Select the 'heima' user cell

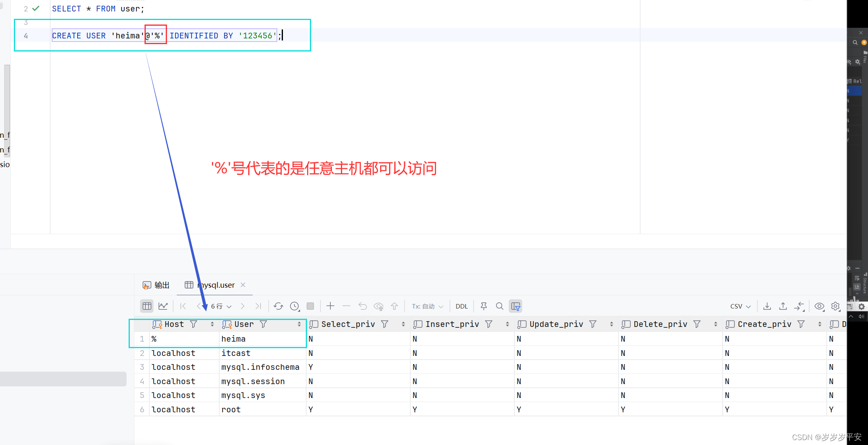pos(263,339)
